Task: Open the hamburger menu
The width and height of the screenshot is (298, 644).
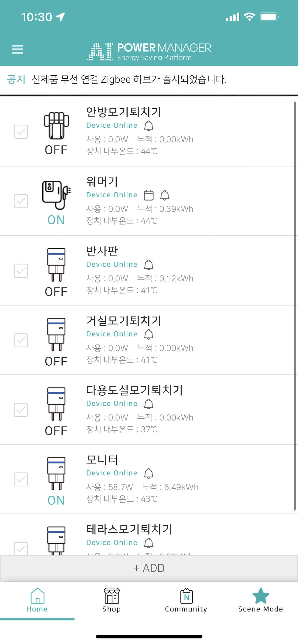Action: coord(17,49)
